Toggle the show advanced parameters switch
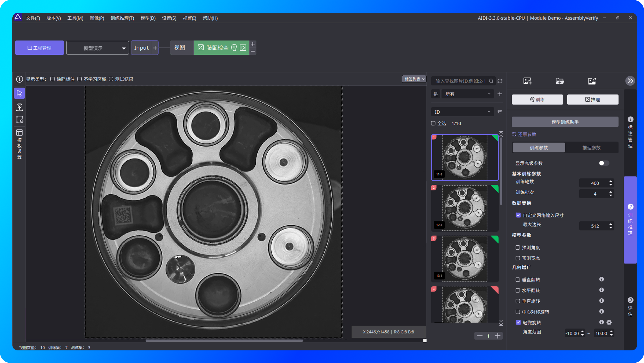Viewport: 644px width, 363px height. 604,163
